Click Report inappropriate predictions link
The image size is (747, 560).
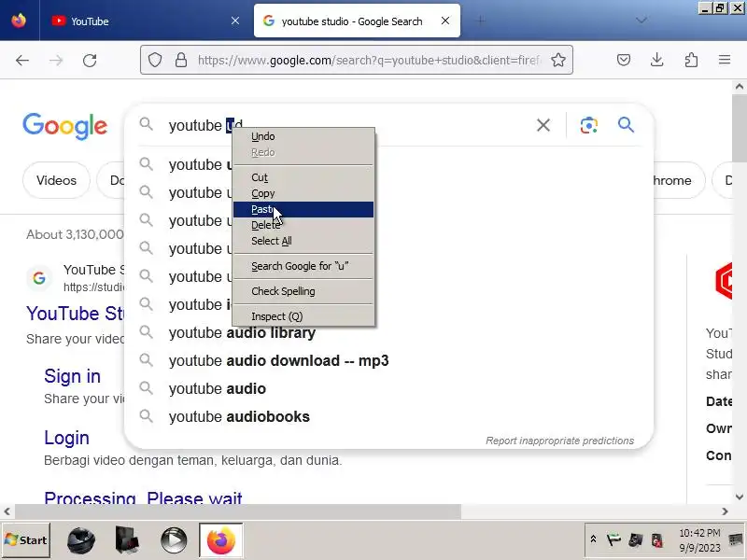[559, 441]
